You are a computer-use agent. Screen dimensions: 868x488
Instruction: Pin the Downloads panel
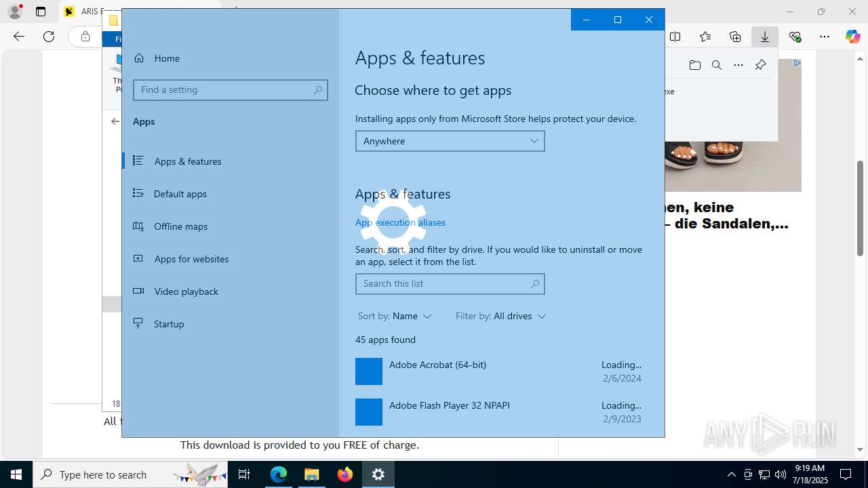[760, 65]
